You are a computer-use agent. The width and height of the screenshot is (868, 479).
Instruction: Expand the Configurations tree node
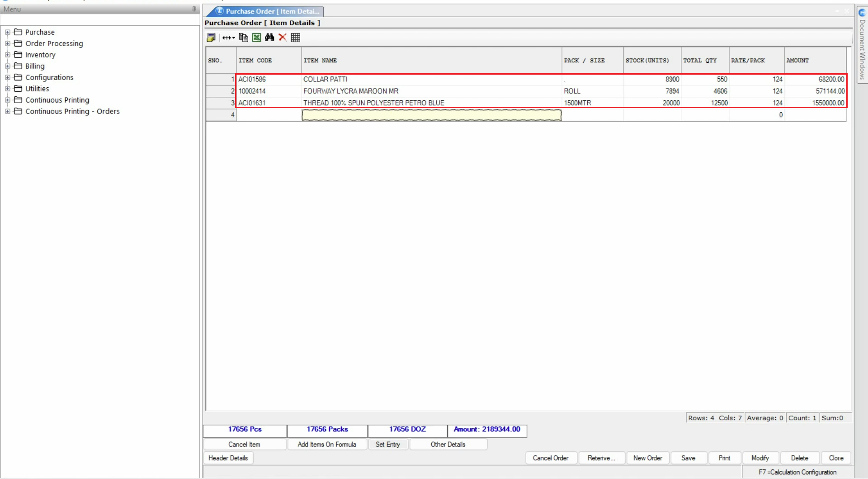8,77
